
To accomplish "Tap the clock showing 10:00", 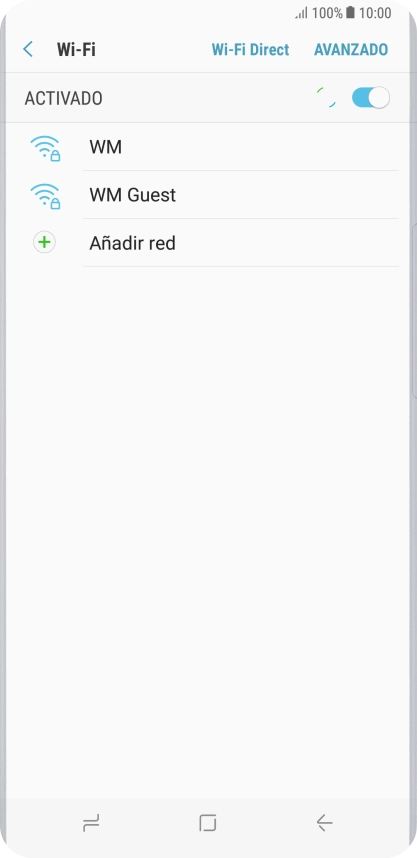I will pyautogui.click(x=375, y=13).
